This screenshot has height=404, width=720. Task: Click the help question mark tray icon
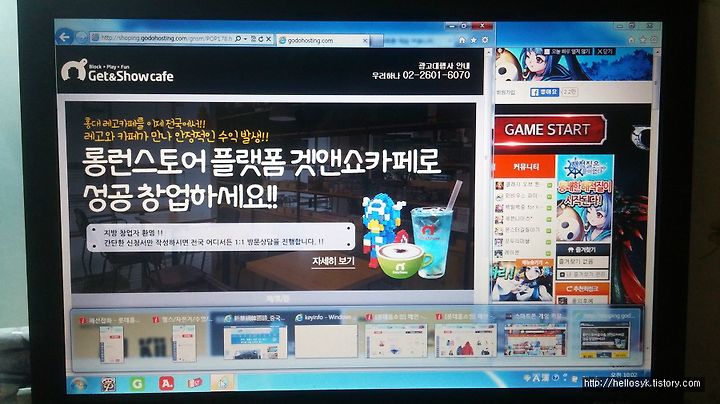click(556, 378)
